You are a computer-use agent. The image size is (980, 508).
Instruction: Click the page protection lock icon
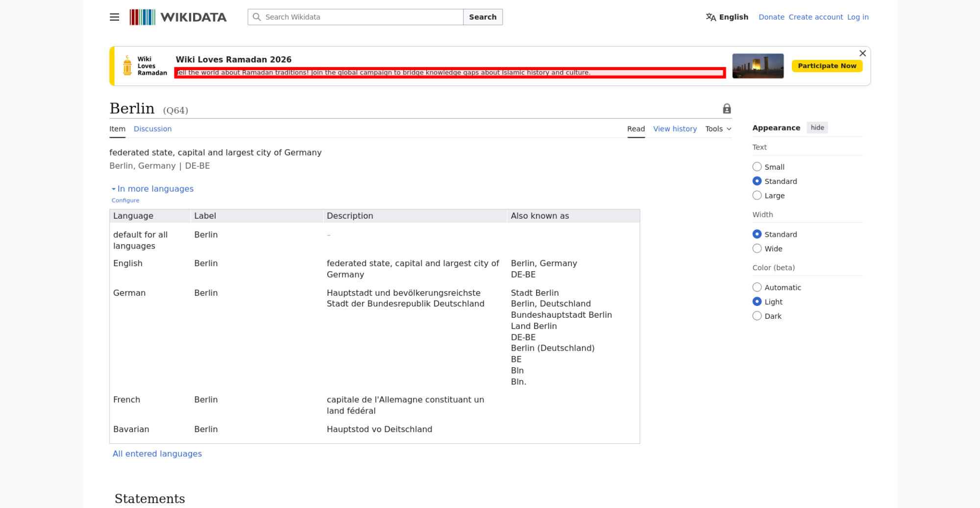click(x=727, y=109)
